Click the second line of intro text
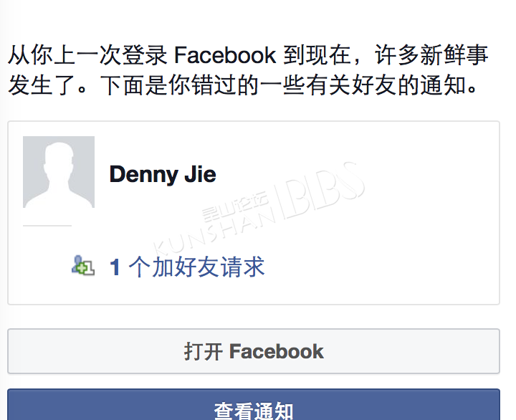 click(242, 85)
